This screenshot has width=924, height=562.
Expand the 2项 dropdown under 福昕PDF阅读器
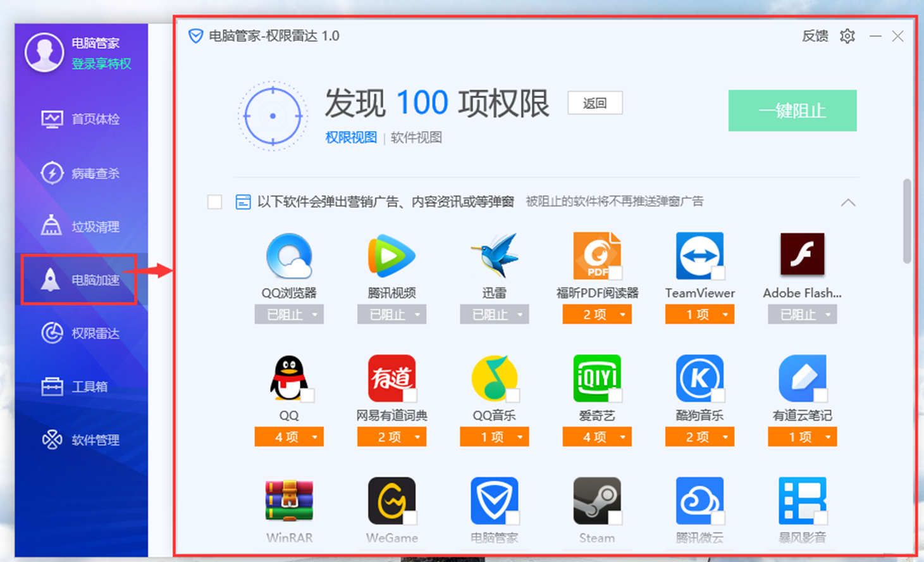coord(597,315)
